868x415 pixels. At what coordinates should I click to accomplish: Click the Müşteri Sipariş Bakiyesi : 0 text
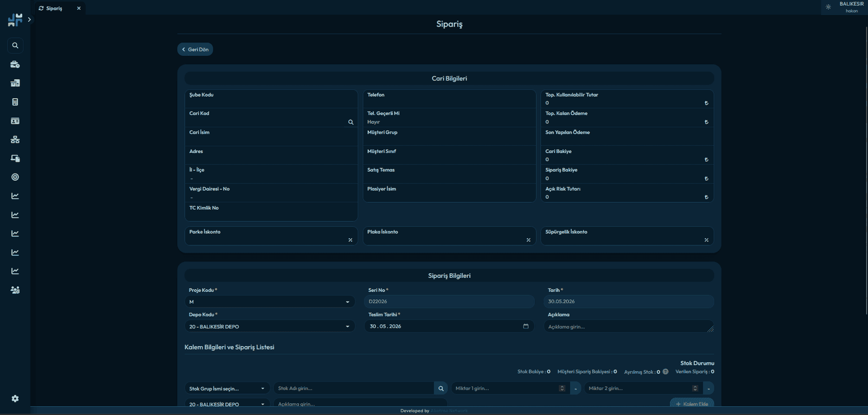click(587, 372)
